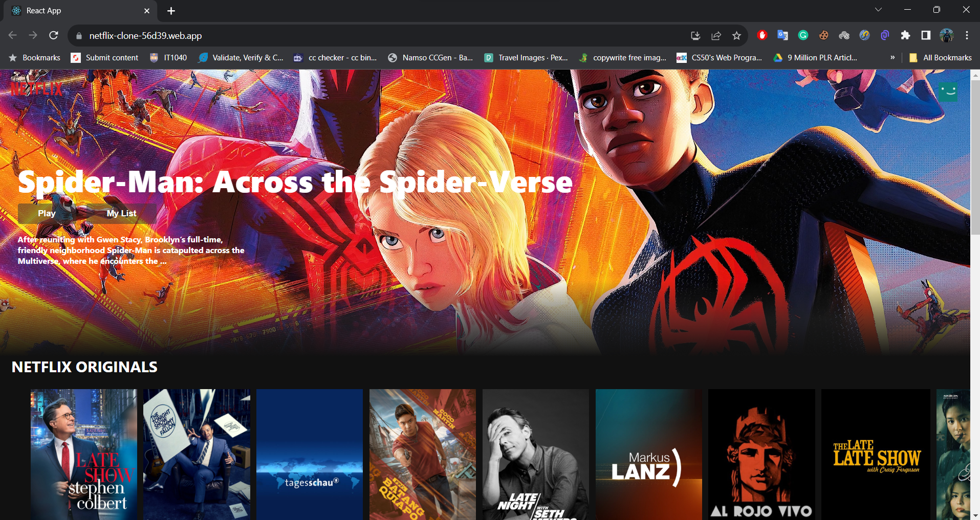Close the React App tab

(x=147, y=11)
